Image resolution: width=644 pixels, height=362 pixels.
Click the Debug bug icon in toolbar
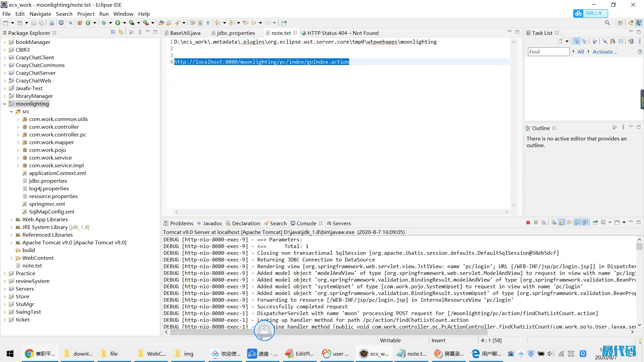pyautogui.click(x=104, y=23)
